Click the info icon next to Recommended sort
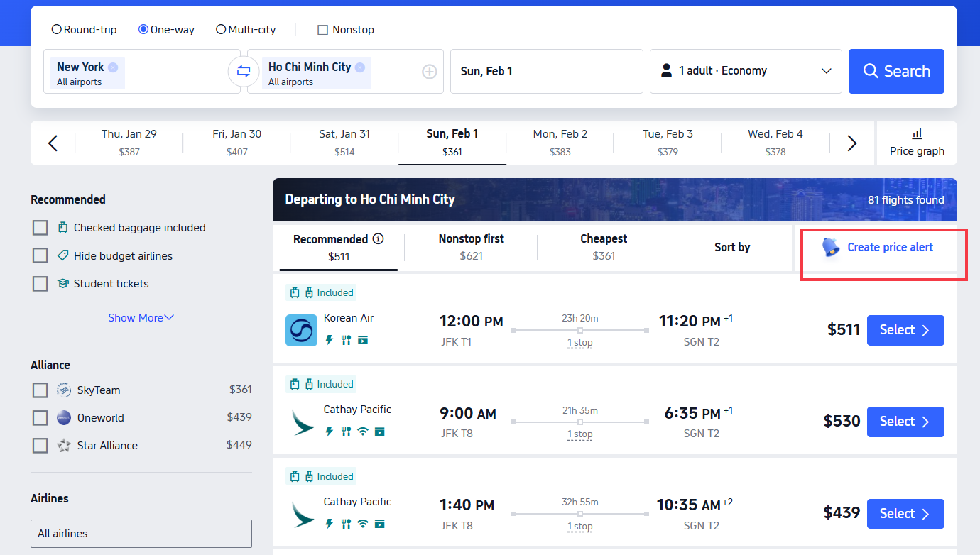This screenshot has height=555, width=980. (377, 238)
